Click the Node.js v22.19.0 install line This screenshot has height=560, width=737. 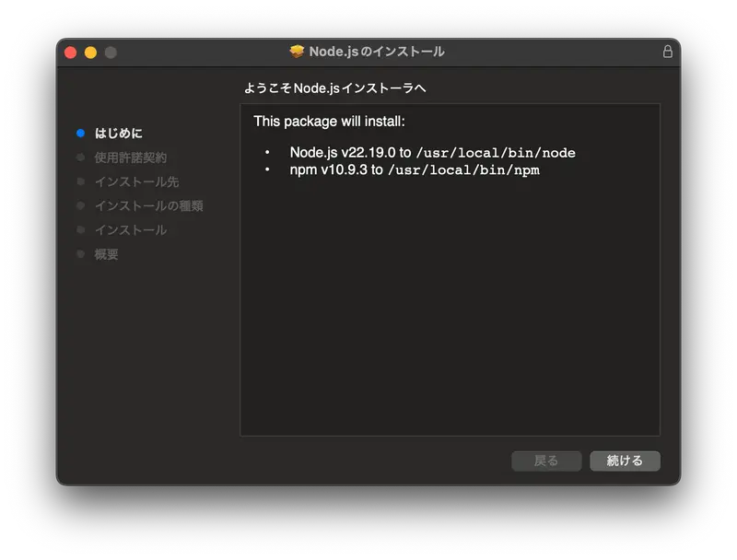click(432, 153)
